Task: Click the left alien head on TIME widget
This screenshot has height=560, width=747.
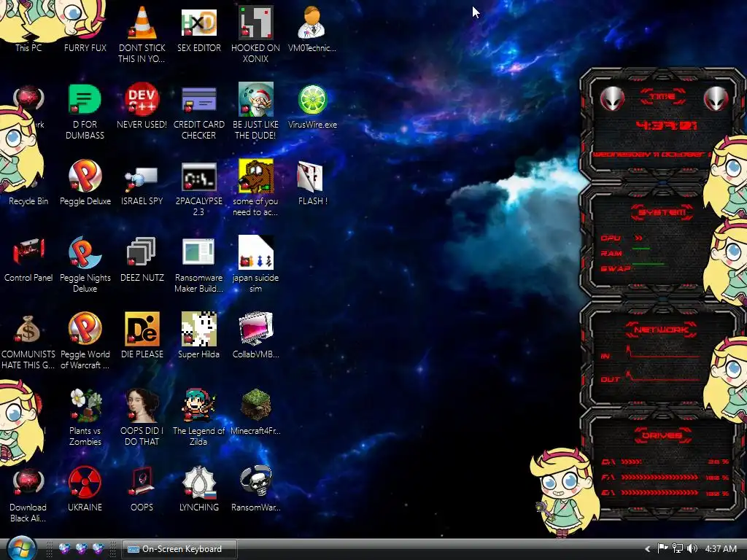Action: click(612, 99)
